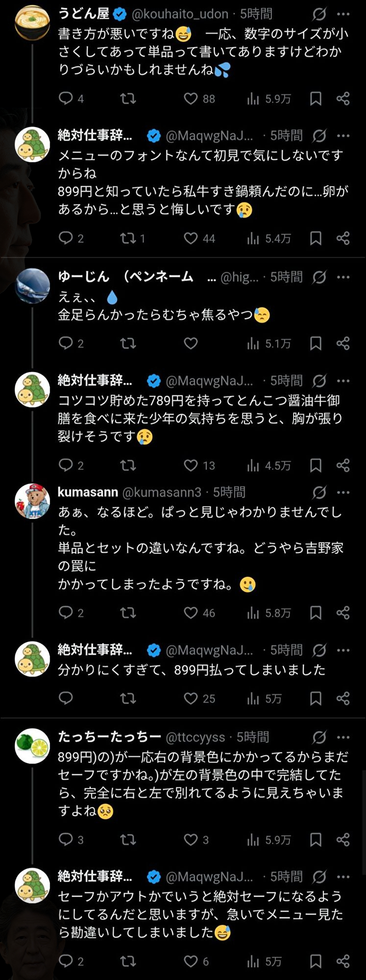Like the たっちーたっちー post with 3 likes
This screenshot has height=980, width=366.
pyautogui.click(x=191, y=839)
